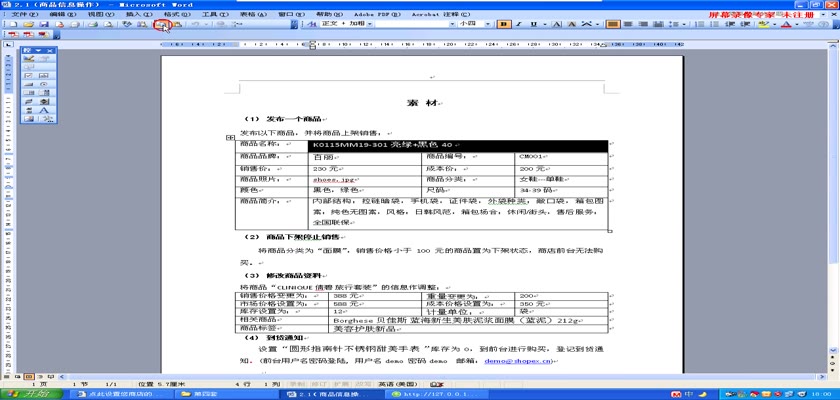Image resolution: width=840 pixels, height=400 pixels.
Task: Switch to the 点此设置您商店的 taskbar item
Action: [124, 394]
